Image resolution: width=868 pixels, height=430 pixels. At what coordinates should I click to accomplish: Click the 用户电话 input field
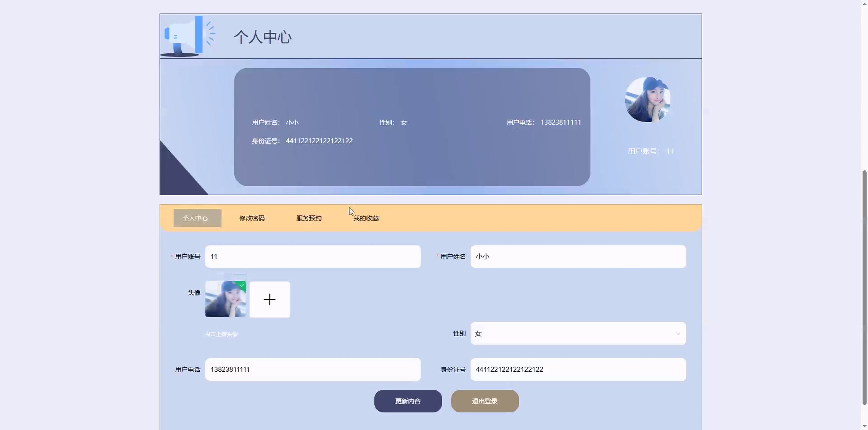click(312, 370)
